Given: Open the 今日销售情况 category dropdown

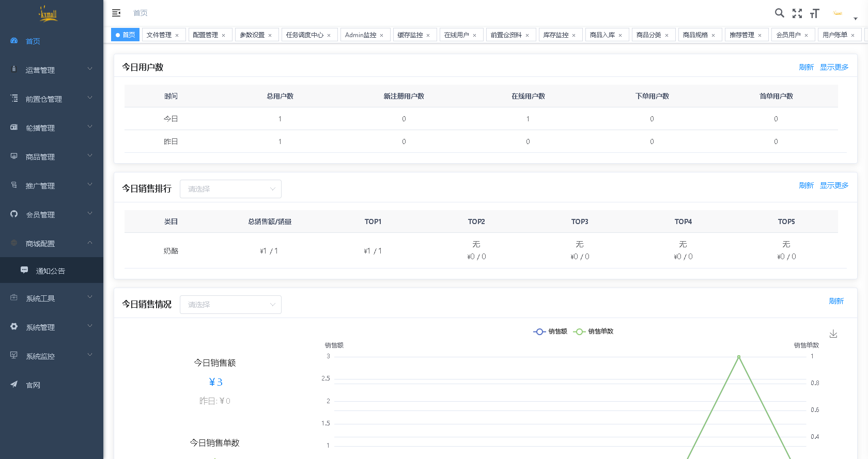Looking at the screenshot, I should click(x=230, y=305).
